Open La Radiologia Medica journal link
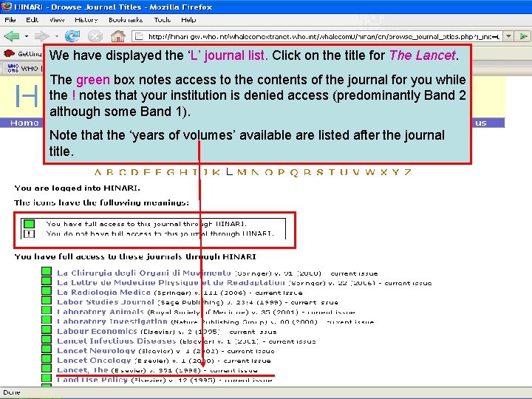The image size is (532, 399). (x=103, y=292)
